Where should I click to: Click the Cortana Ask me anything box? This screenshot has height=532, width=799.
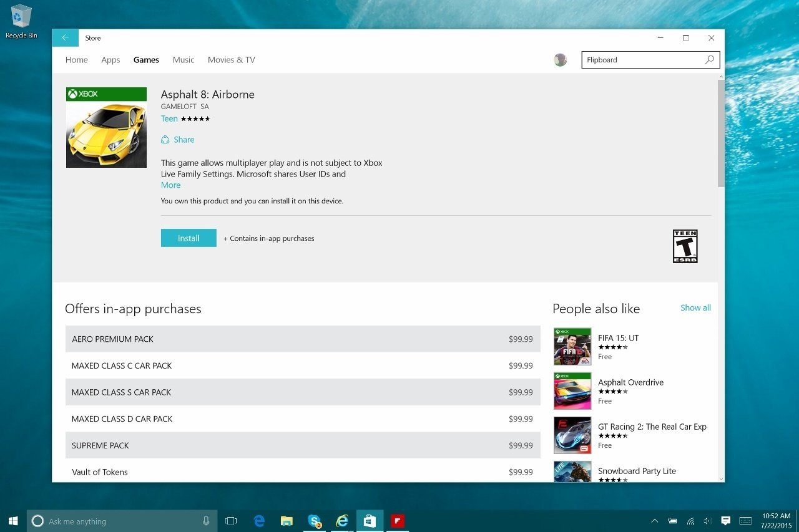pos(122,521)
